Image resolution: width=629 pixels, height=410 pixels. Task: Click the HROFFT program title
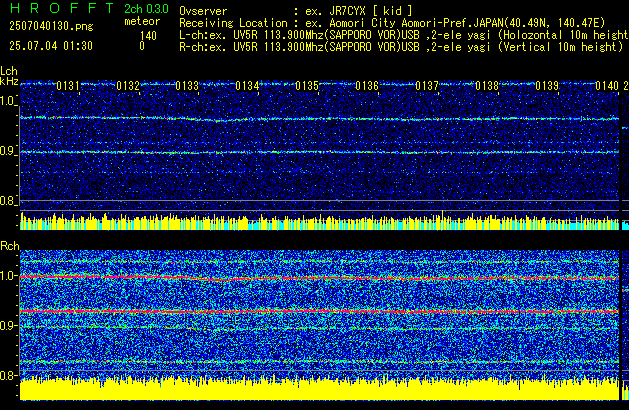pyautogui.click(x=62, y=8)
